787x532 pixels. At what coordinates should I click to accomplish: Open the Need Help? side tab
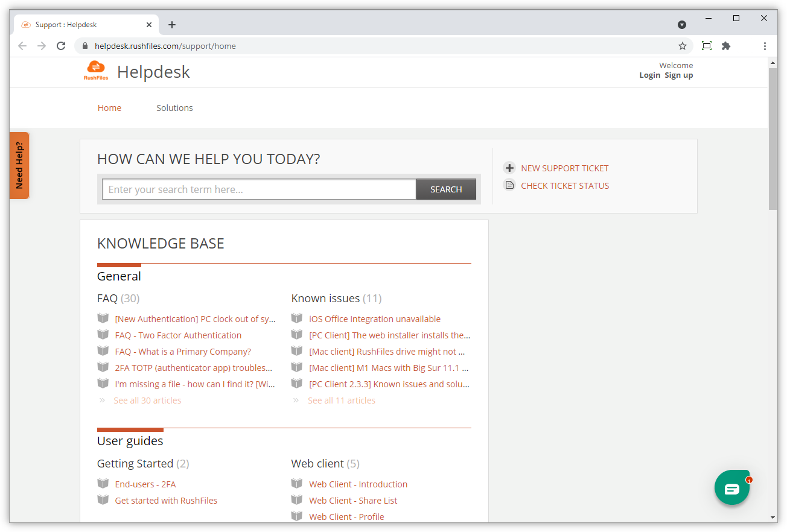coord(19,165)
